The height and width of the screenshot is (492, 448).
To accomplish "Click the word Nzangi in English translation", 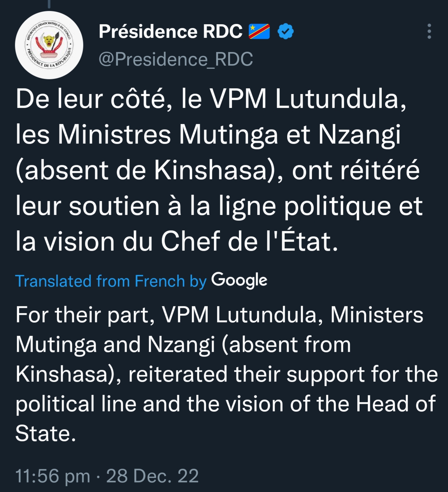I will pos(181,345).
